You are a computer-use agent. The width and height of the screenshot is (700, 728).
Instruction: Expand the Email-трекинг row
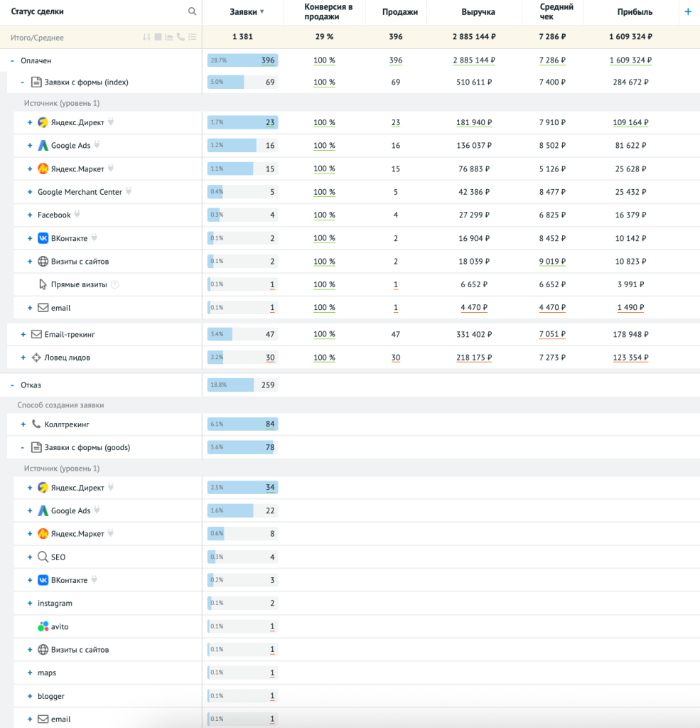23,334
